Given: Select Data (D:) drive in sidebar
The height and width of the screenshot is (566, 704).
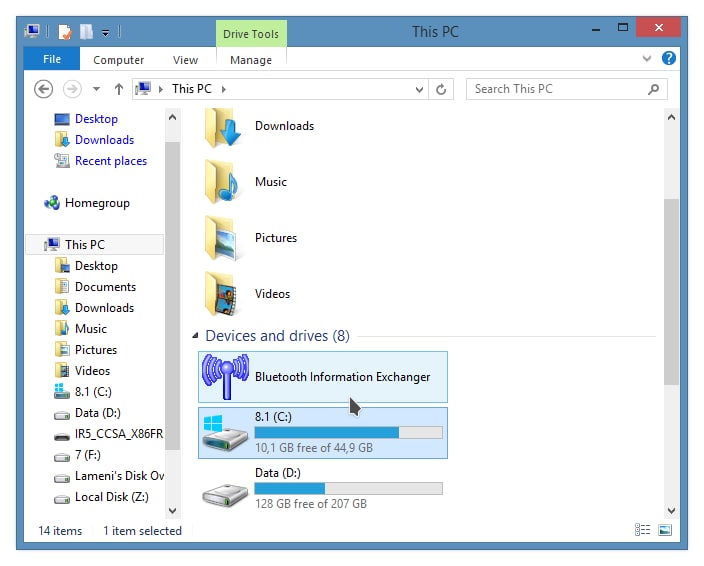Looking at the screenshot, I should (x=97, y=413).
